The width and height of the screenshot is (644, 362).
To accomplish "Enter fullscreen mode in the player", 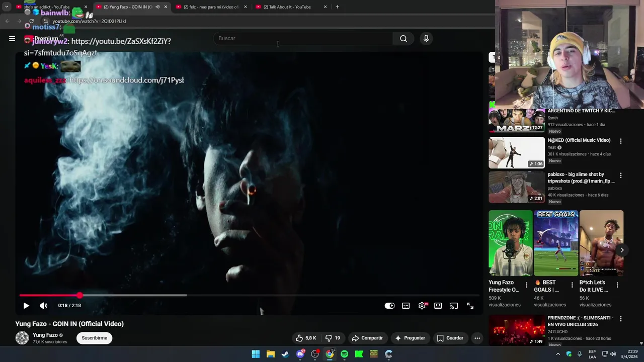I will (470, 306).
